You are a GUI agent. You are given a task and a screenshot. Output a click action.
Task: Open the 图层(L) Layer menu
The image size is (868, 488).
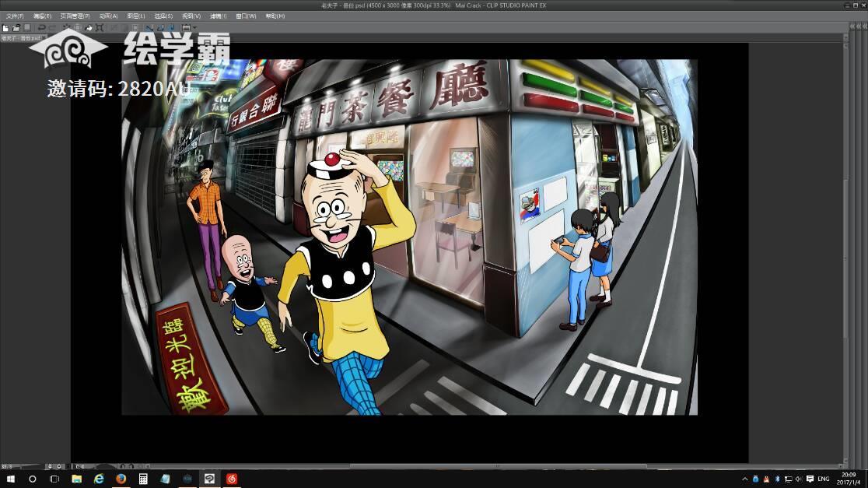pos(136,16)
